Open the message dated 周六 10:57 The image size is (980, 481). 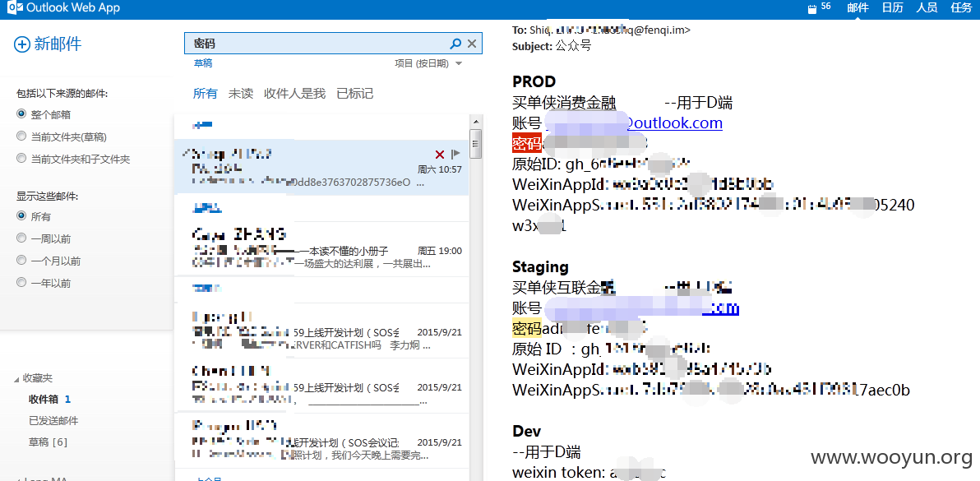(321, 168)
